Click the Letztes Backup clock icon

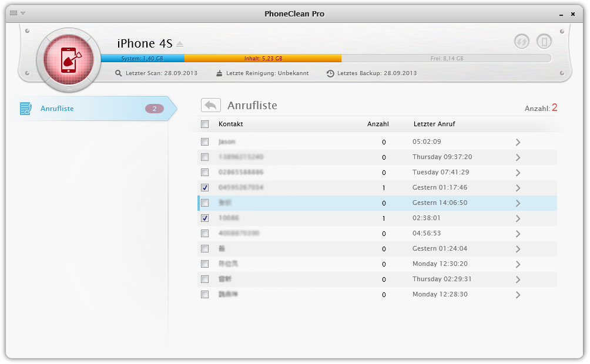(330, 74)
